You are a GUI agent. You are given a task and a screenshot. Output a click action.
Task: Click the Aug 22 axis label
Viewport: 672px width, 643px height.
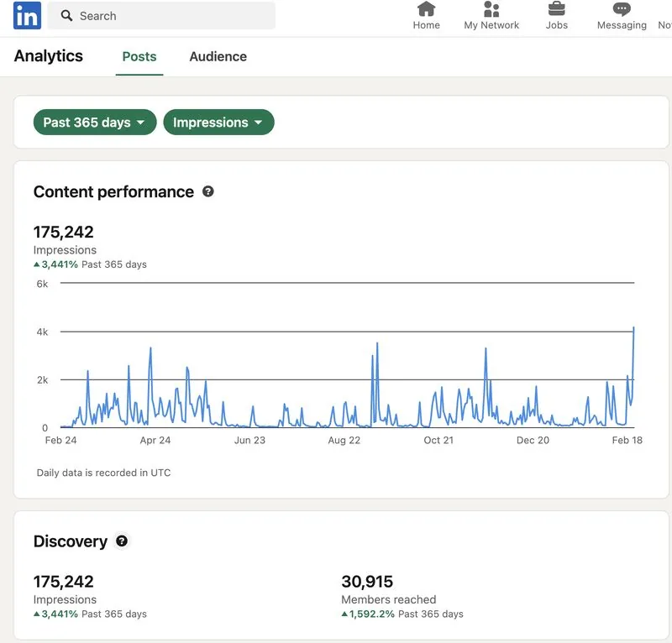[344, 440]
